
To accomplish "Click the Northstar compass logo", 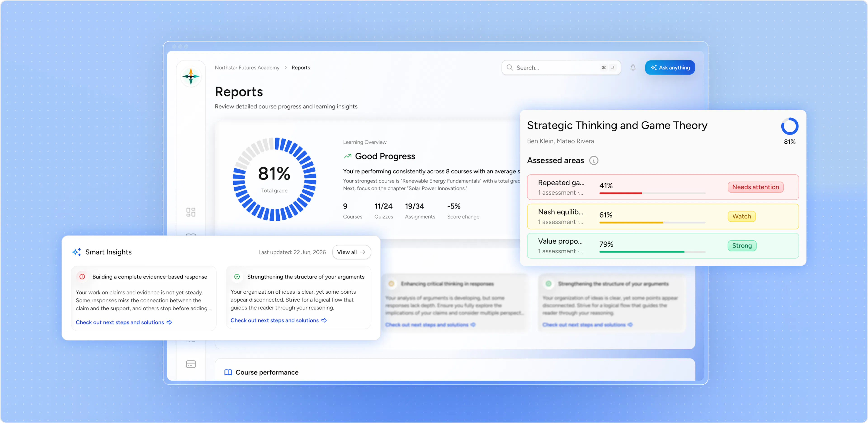I will (191, 77).
